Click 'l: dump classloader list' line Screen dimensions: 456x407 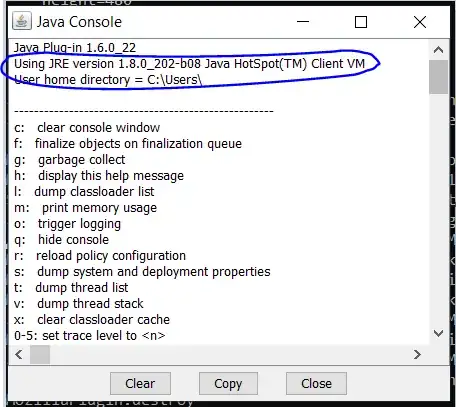tap(84, 192)
